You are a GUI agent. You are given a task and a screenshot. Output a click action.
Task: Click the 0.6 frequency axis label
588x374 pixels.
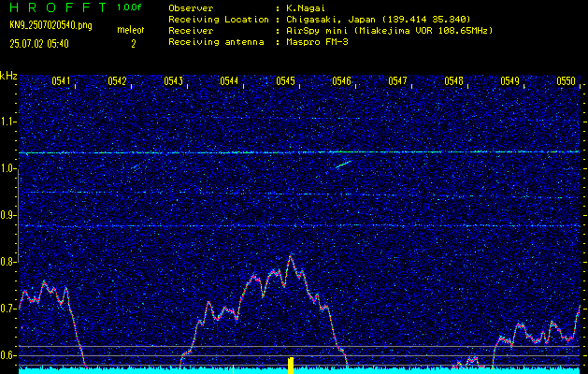[7, 355]
